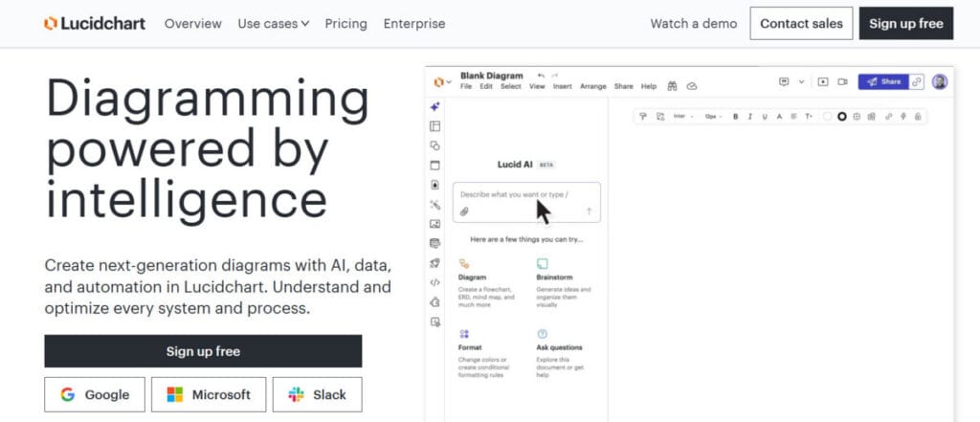Click Sign up free in the top header
Screen dimensions: 980x422
[906, 24]
